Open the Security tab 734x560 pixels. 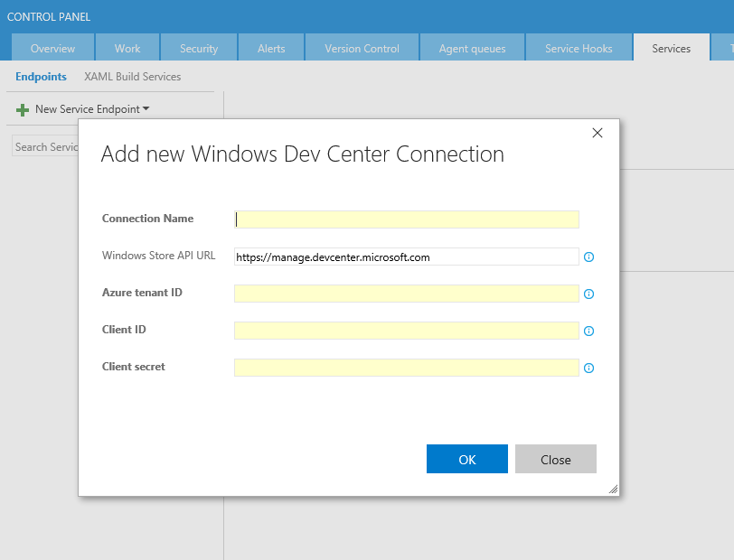pos(199,49)
